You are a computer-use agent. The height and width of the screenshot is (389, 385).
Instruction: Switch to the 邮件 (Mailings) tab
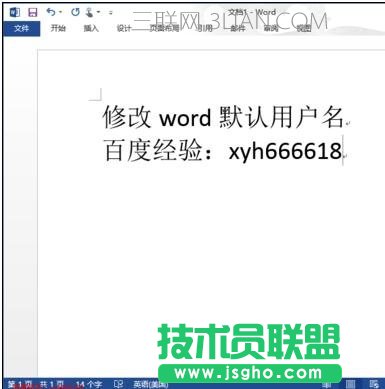[x=238, y=28]
